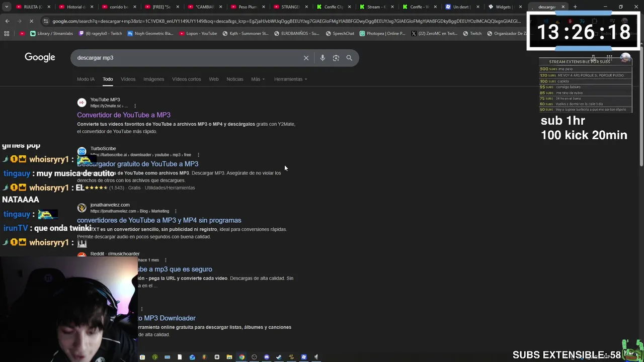
Task: Expand the Más dropdown filter
Action: [x=258, y=79]
